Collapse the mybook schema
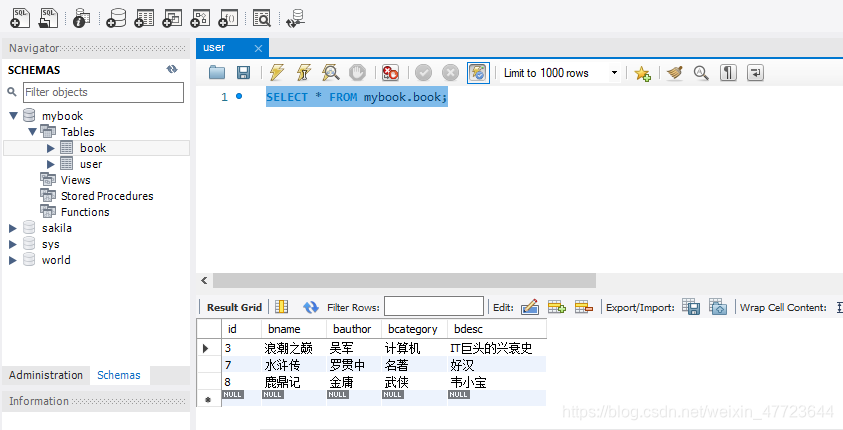Viewport: 843px width, 430px height. coord(13,116)
